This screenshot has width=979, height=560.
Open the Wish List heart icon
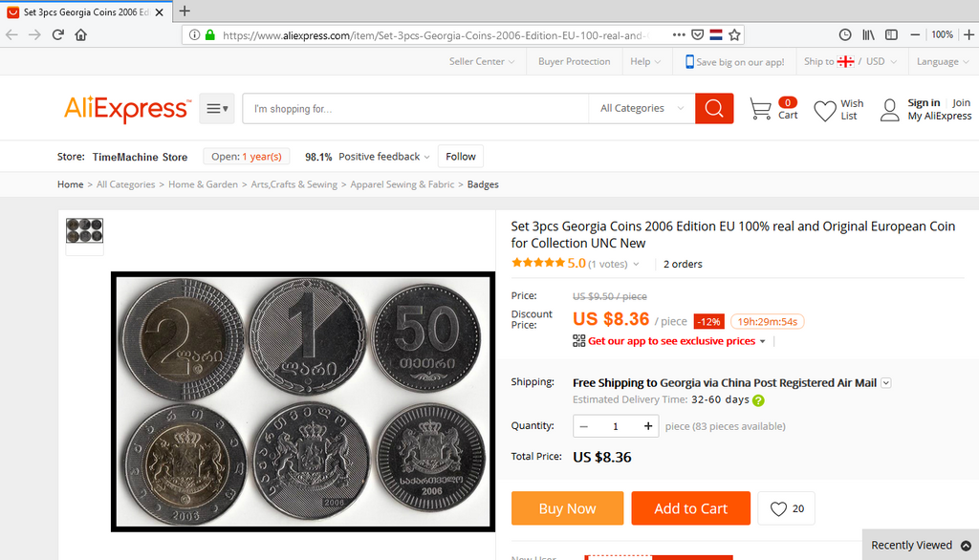pos(825,111)
